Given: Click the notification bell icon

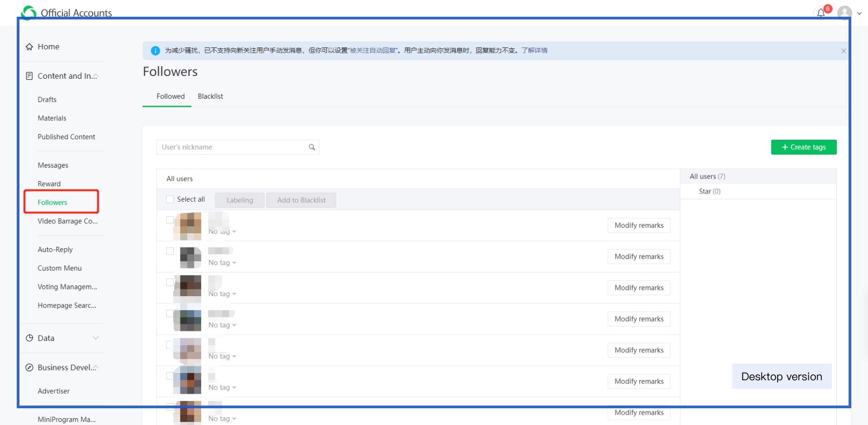Looking at the screenshot, I should click(x=821, y=13).
